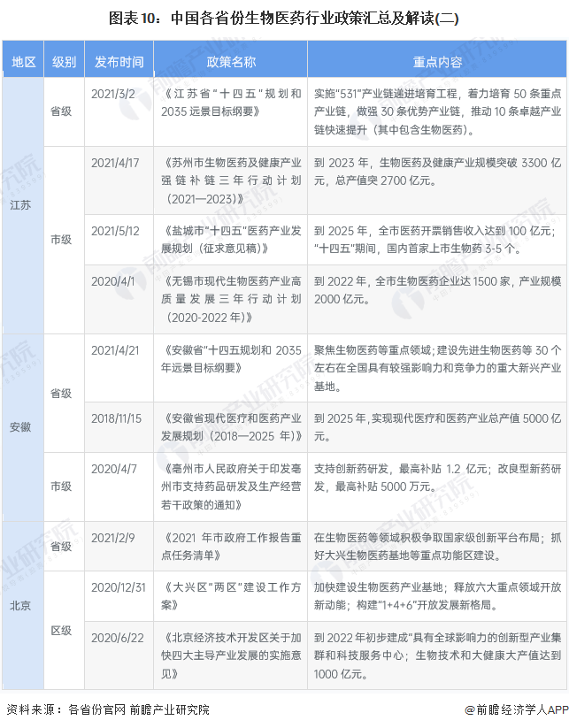
Task: Click the 发布时间 column header
Action: (x=119, y=61)
